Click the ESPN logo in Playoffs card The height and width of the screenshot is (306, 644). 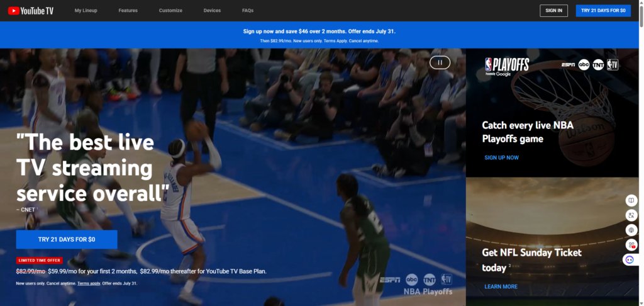569,65
